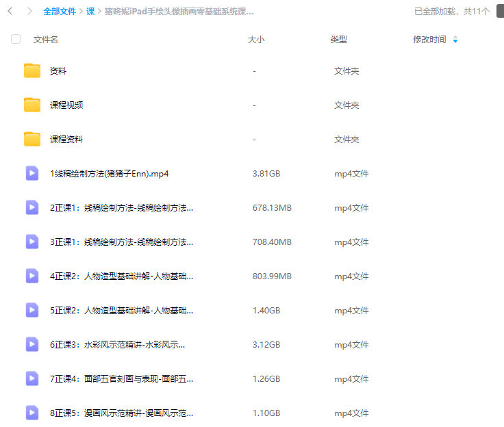Sort files by 大小 column
This screenshot has height=427, width=504.
tap(255, 40)
